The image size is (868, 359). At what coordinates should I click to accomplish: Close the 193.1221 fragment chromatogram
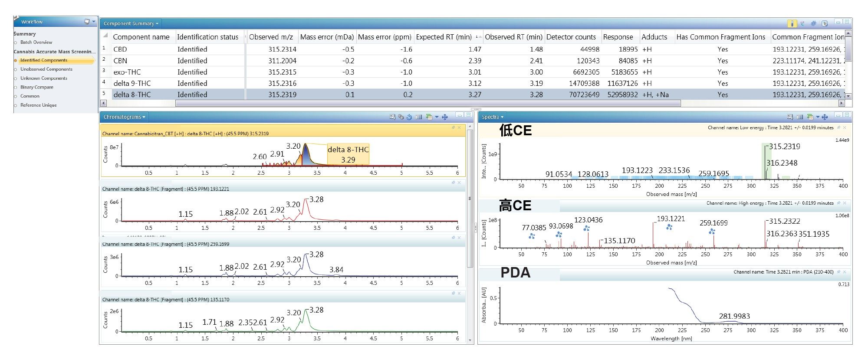pyautogui.click(x=459, y=183)
